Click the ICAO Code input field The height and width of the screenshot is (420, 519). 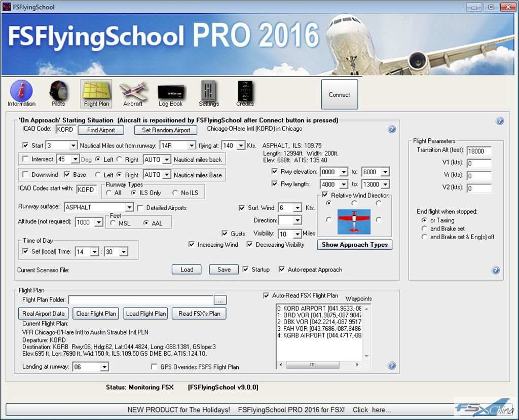pyautogui.click(x=66, y=129)
